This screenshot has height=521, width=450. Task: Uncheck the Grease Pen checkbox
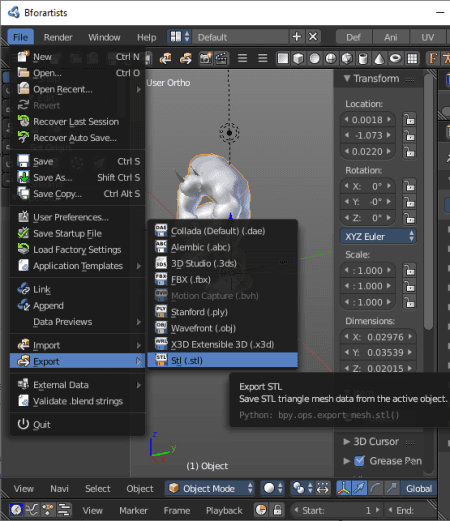359,461
